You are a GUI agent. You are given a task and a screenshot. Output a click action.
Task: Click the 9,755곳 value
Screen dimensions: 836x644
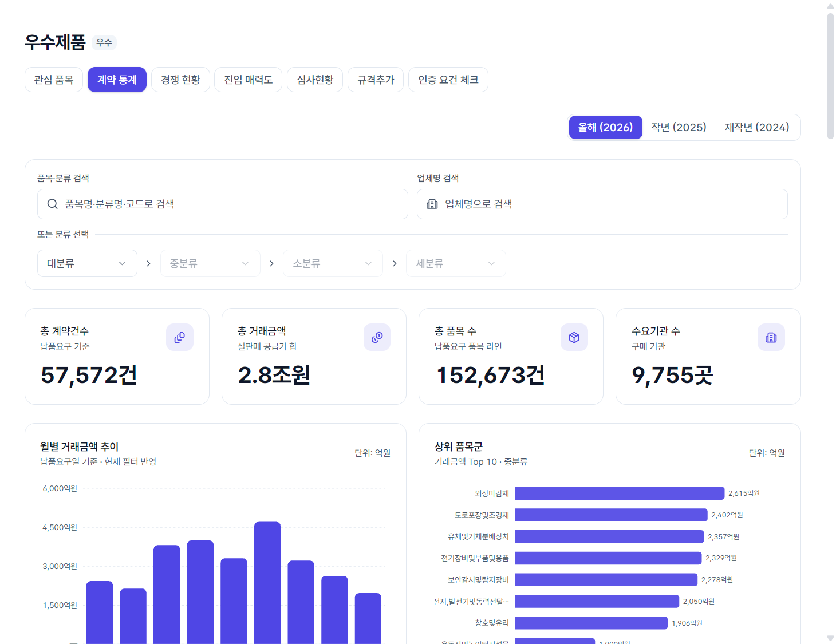click(672, 376)
